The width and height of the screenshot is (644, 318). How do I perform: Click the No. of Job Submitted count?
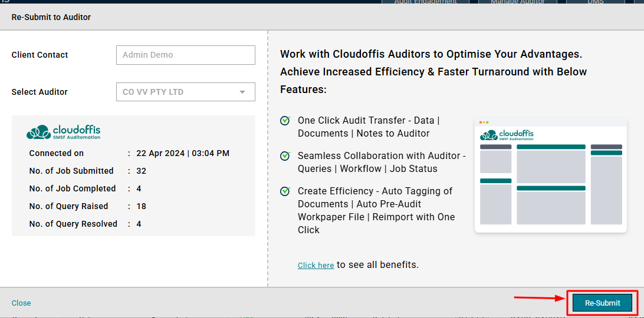[142, 171]
